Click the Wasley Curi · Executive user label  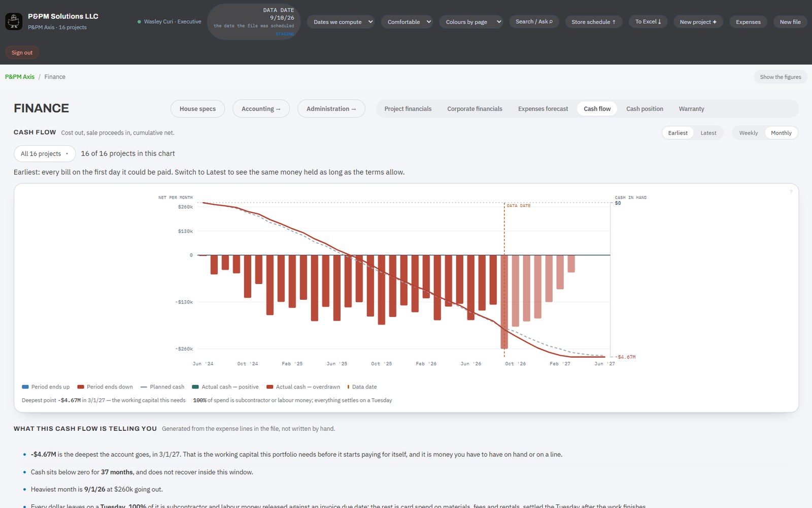[x=173, y=22]
